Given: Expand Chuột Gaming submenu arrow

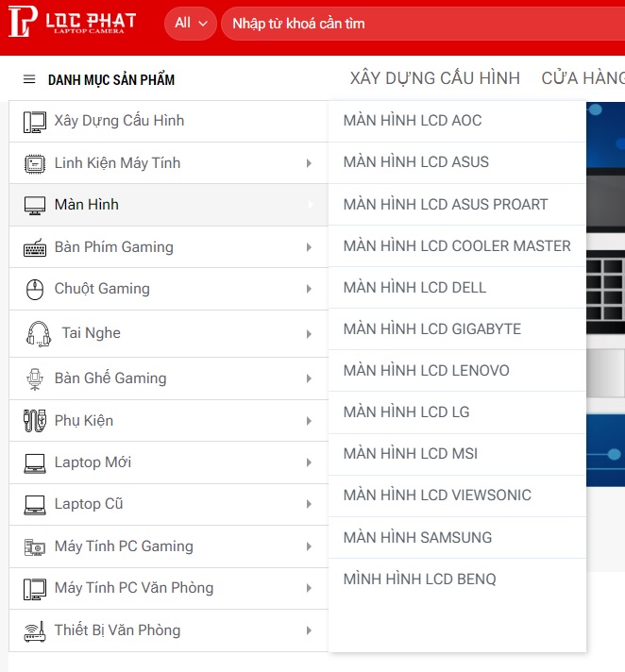Looking at the screenshot, I should tap(309, 289).
